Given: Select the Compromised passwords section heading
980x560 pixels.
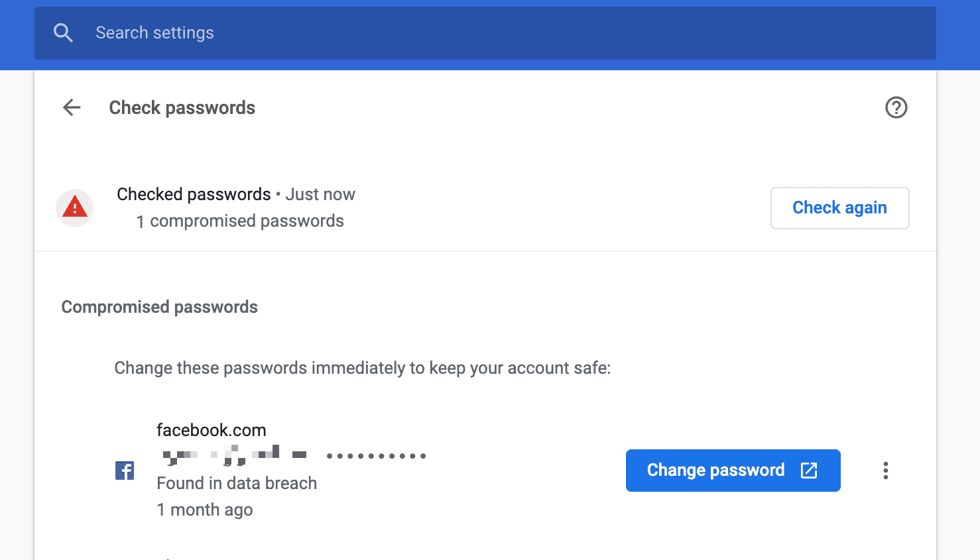Looking at the screenshot, I should (159, 307).
